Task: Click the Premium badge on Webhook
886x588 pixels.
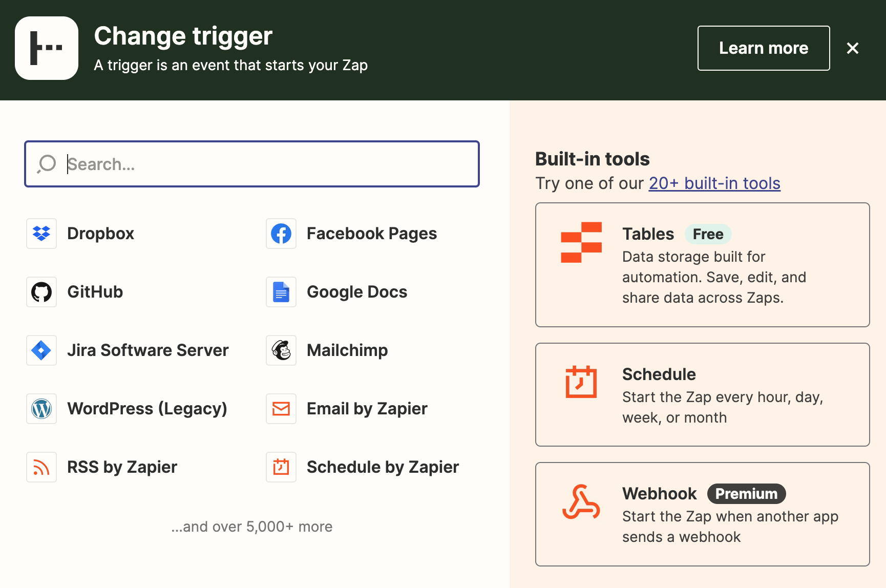Action: [x=747, y=494]
